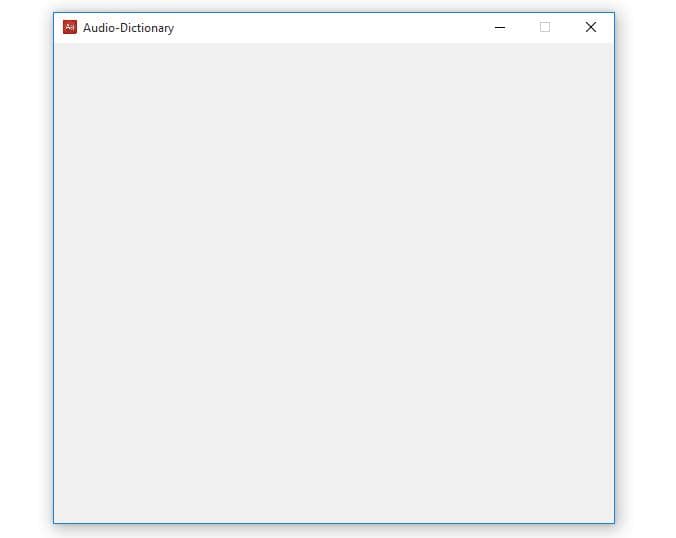Click the Audio-Dictionary title text
This screenshot has height=538, width=676.
point(128,28)
